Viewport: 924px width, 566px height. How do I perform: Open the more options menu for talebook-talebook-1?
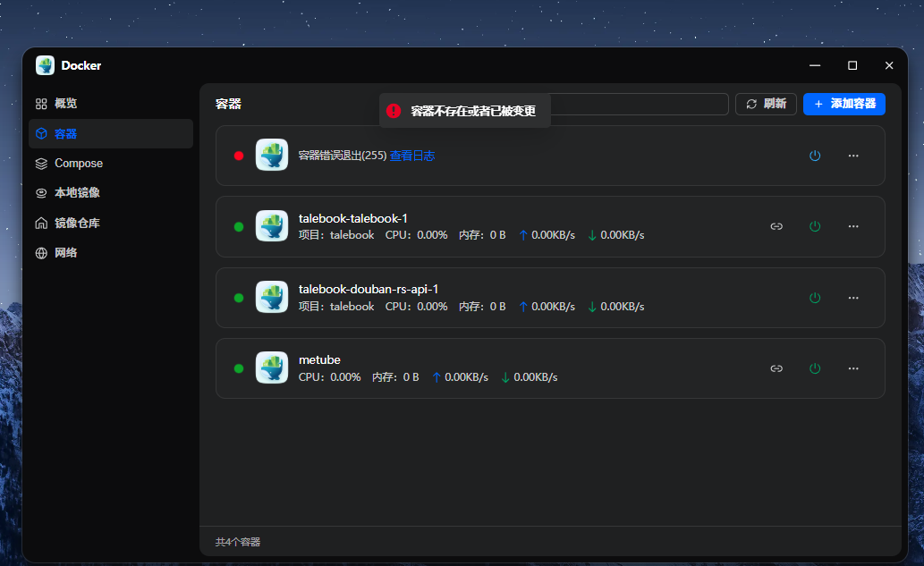click(853, 226)
